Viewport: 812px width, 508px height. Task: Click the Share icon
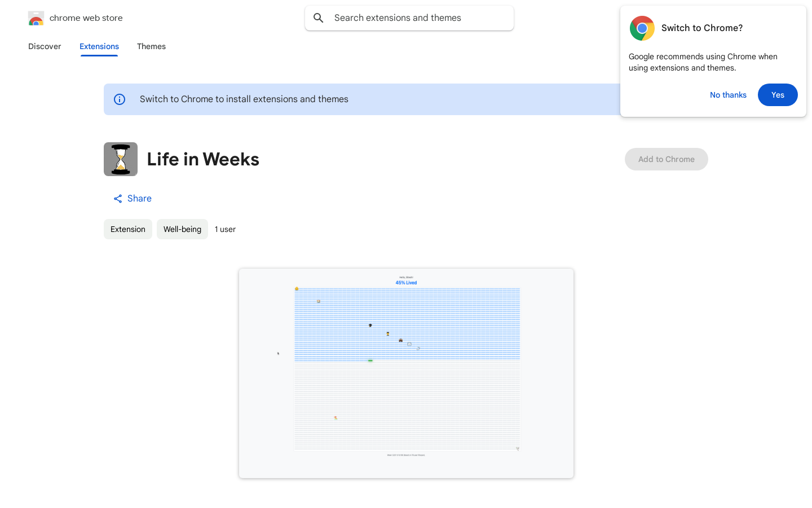coord(118,199)
